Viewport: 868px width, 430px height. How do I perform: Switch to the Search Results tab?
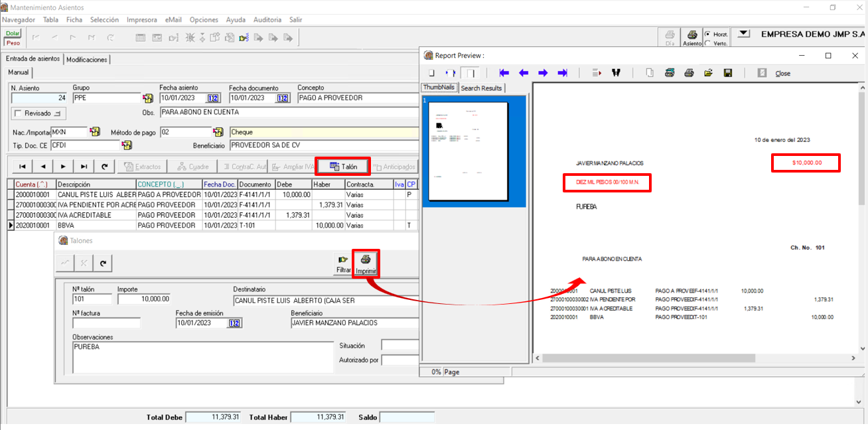(x=481, y=88)
